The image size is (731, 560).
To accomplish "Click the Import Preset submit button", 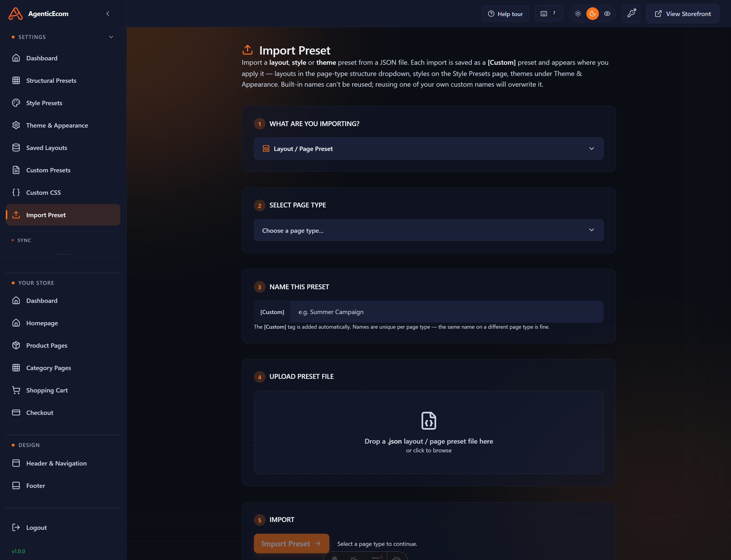I will pyautogui.click(x=291, y=543).
